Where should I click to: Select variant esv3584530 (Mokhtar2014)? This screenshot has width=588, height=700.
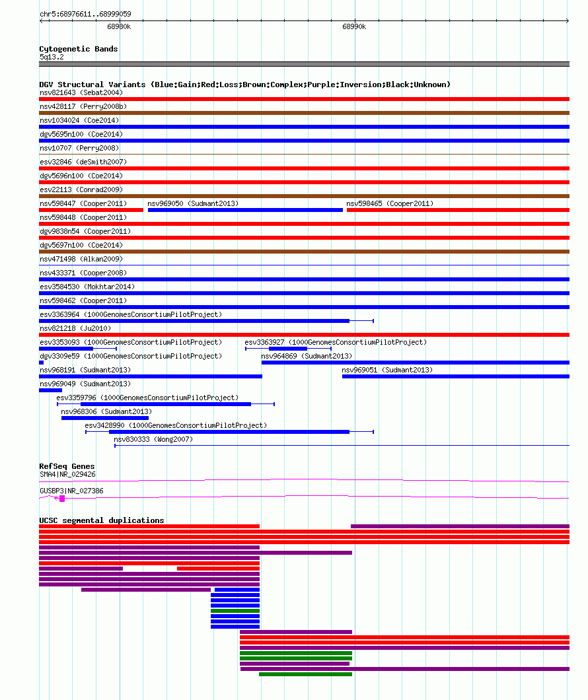(x=87, y=287)
